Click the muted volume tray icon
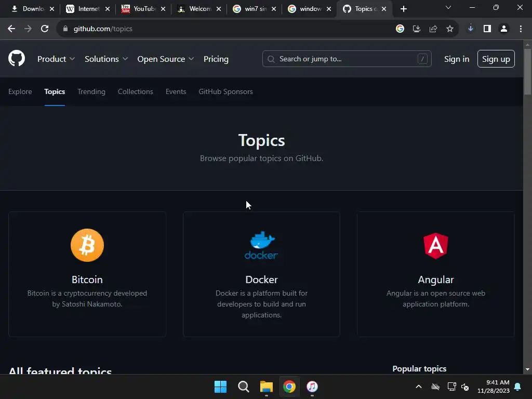 (x=465, y=387)
